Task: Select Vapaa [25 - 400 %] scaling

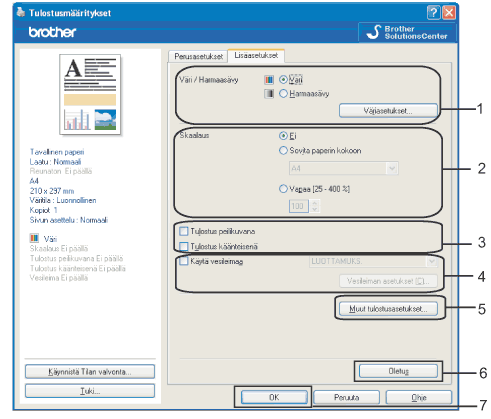Action: 283,189
